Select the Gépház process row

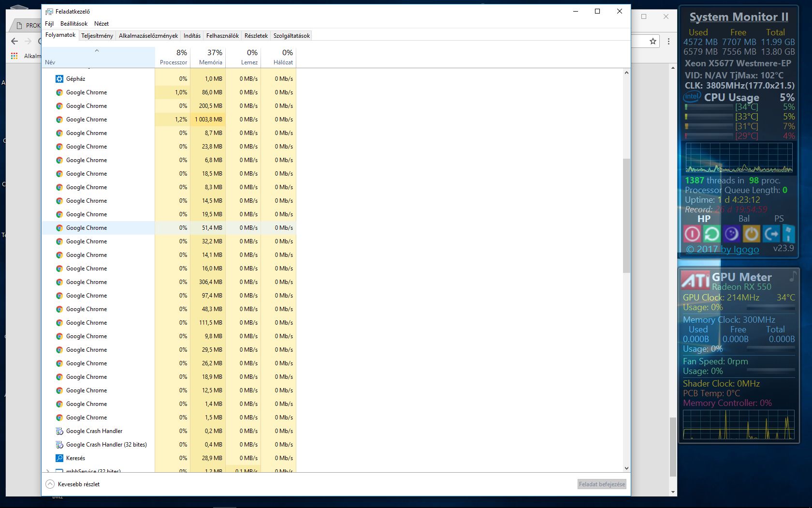169,79
